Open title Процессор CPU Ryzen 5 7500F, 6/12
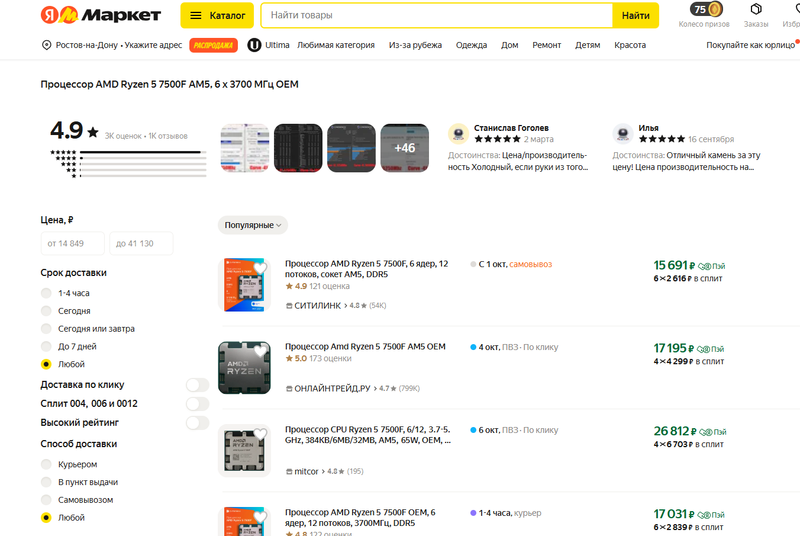Image resolution: width=800 pixels, height=536 pixels. 368,435
